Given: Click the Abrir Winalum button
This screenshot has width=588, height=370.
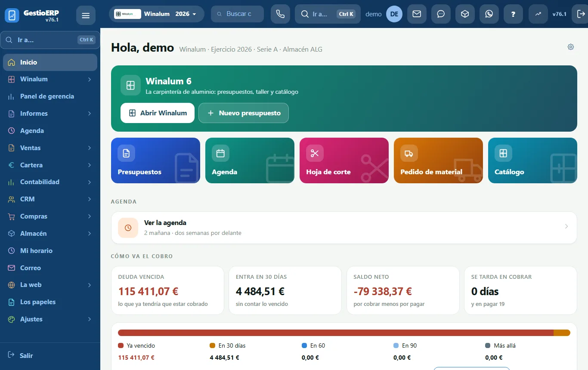Looking at the screenshot, I should pos(158,113).
